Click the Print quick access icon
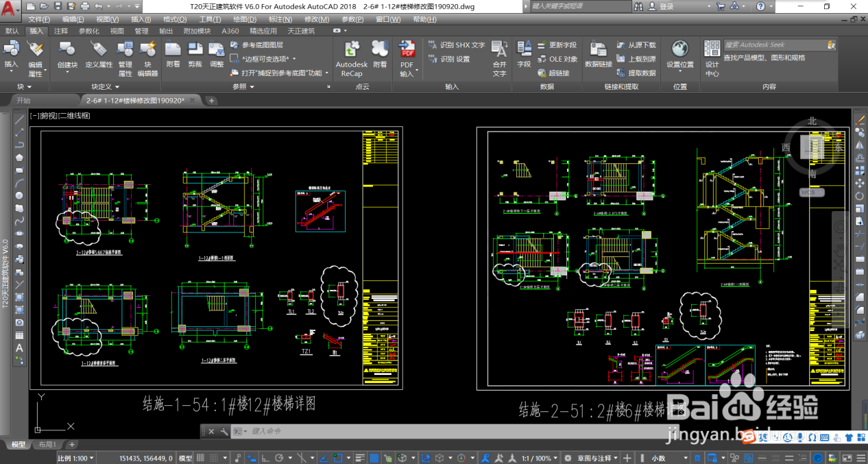Image resolution: width=868 pixels, height=464 pixels. tap(84, 6)
